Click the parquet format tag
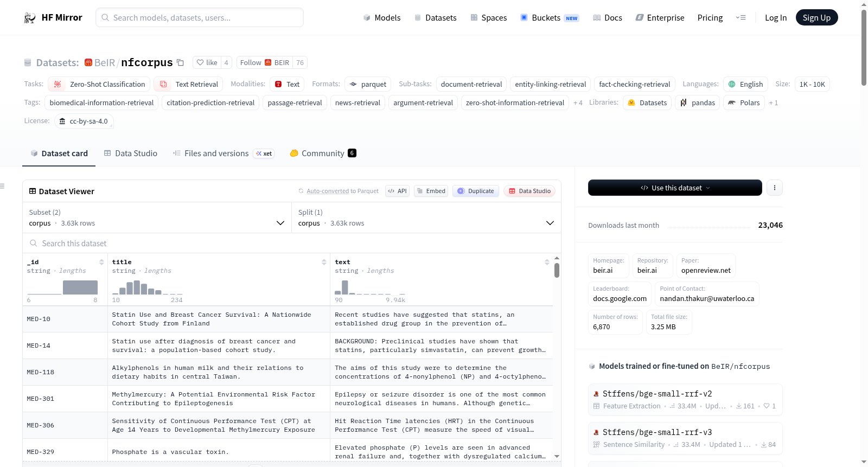Viewport: 868px width, 467px height. pos(368,85)
